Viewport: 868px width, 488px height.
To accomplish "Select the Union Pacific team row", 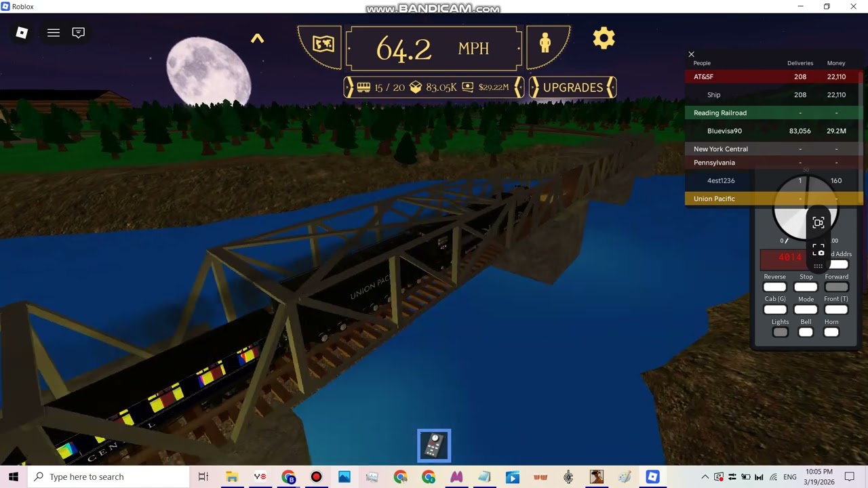I will point(773,199).
